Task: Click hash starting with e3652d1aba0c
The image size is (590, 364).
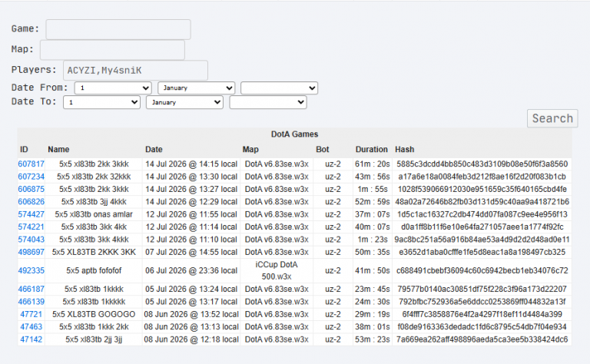Action: (482, 252)
